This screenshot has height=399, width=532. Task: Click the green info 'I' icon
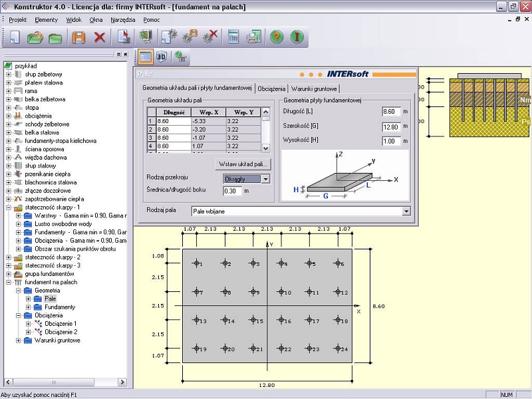point(297,37)
